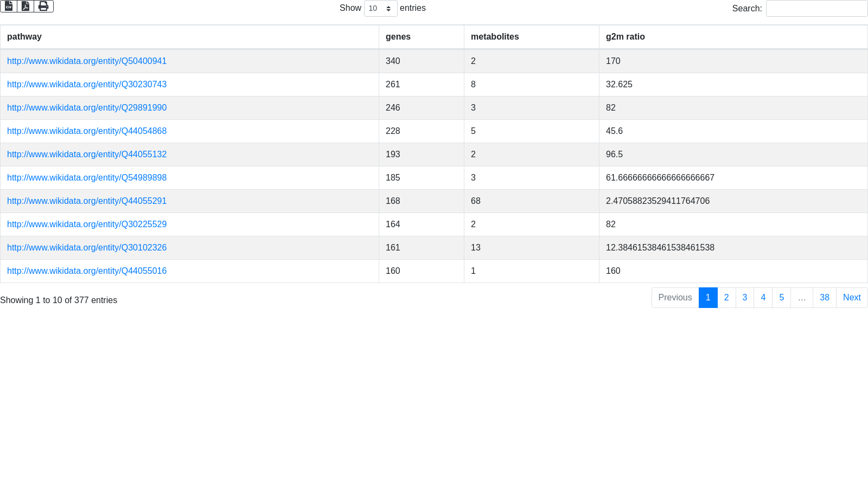Follow the Q44054868 entity link
This screenshot has height=488, width=868.
pos(87,131)
